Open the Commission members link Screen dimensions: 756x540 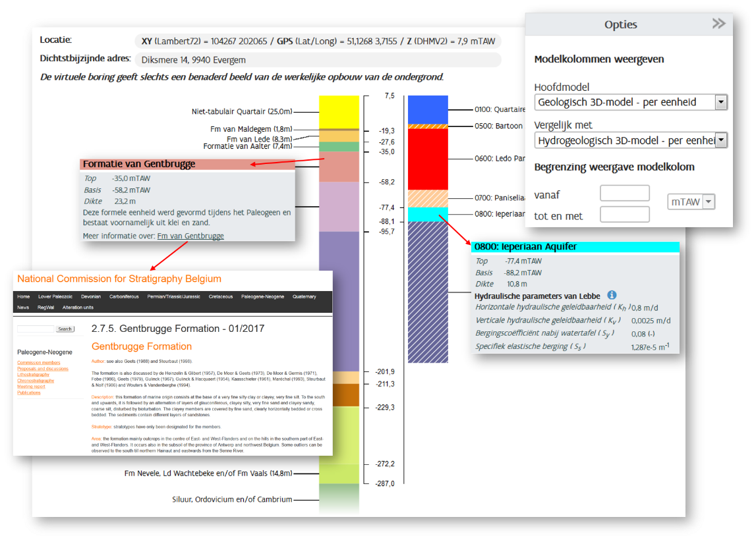click(39, 363)
